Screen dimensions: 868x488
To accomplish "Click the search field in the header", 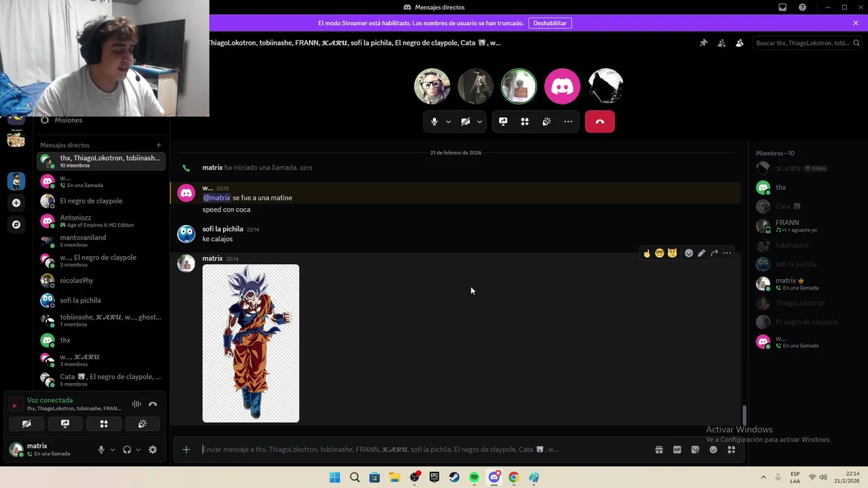I will (x=806, y=43).
